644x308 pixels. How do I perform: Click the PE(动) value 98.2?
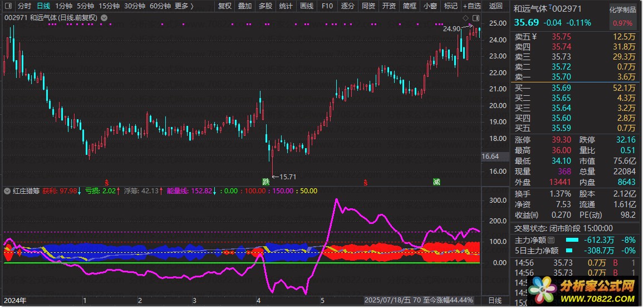(x=627, y=214)
